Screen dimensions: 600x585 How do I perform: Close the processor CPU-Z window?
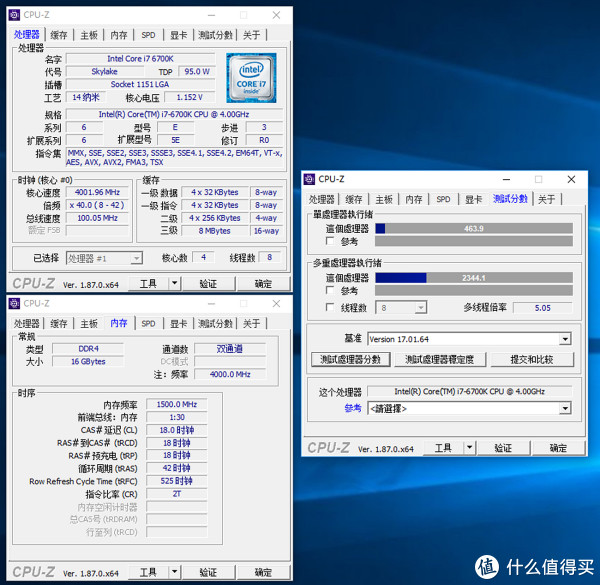[276, 15]
